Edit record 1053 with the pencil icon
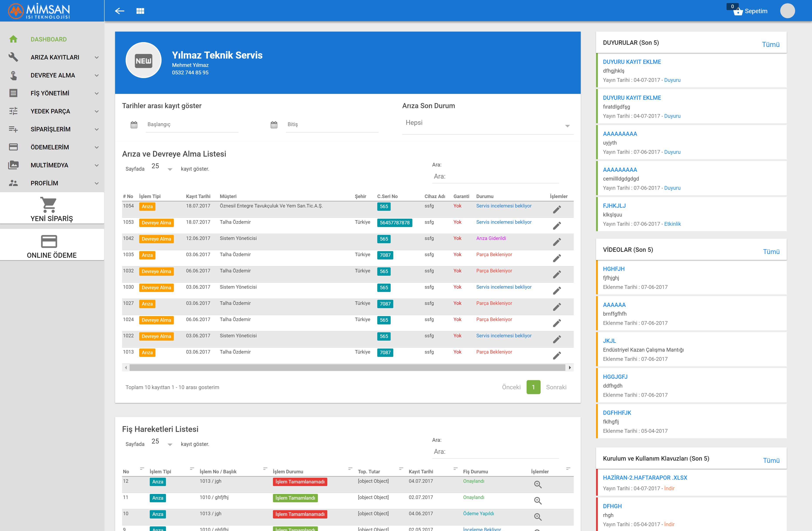Image resolution: width=812 pixels, height=531 pixels. tap(557, 225)
